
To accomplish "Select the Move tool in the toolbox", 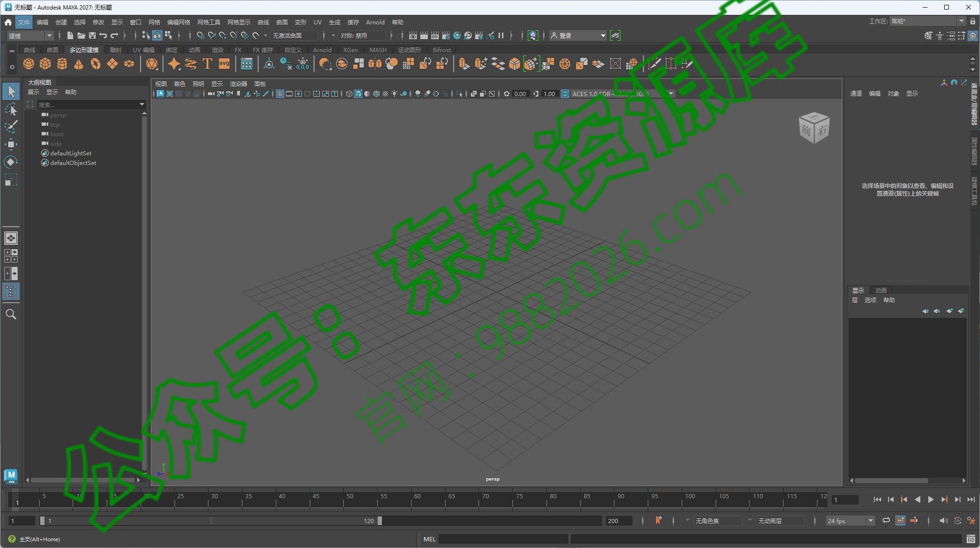I will tap(11, 144).
